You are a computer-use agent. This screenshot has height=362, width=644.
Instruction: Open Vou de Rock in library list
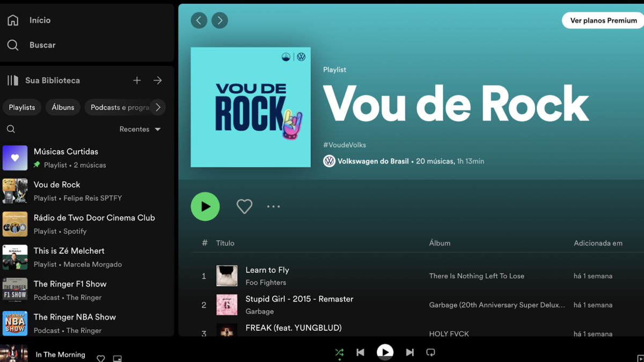88,191
